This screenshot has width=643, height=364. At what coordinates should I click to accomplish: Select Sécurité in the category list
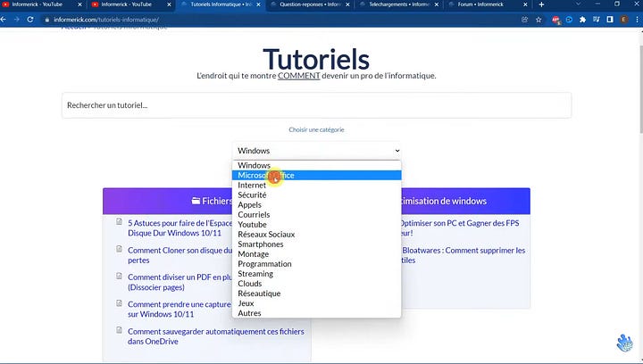tap(316, 194)
